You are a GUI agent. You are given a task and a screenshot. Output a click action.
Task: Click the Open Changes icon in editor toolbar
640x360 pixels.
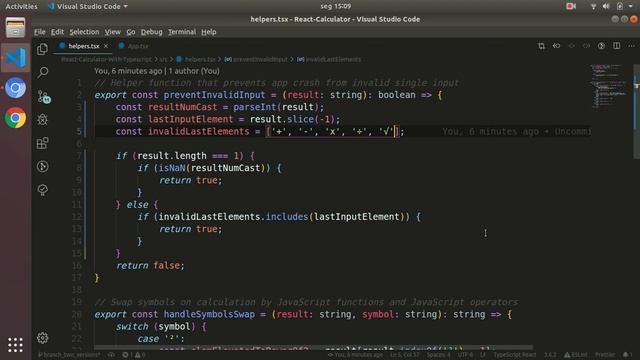click(x=541, y=46)
